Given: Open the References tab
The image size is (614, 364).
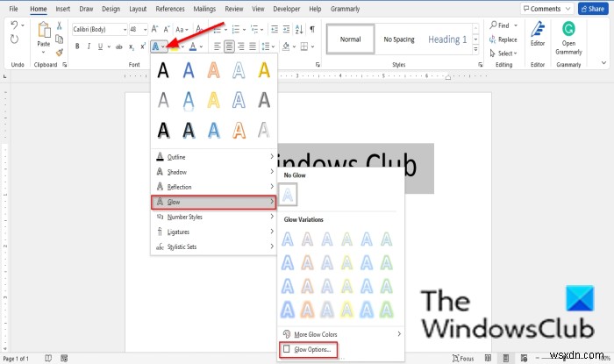Looking at the screenshot, I should pos(170,9).
